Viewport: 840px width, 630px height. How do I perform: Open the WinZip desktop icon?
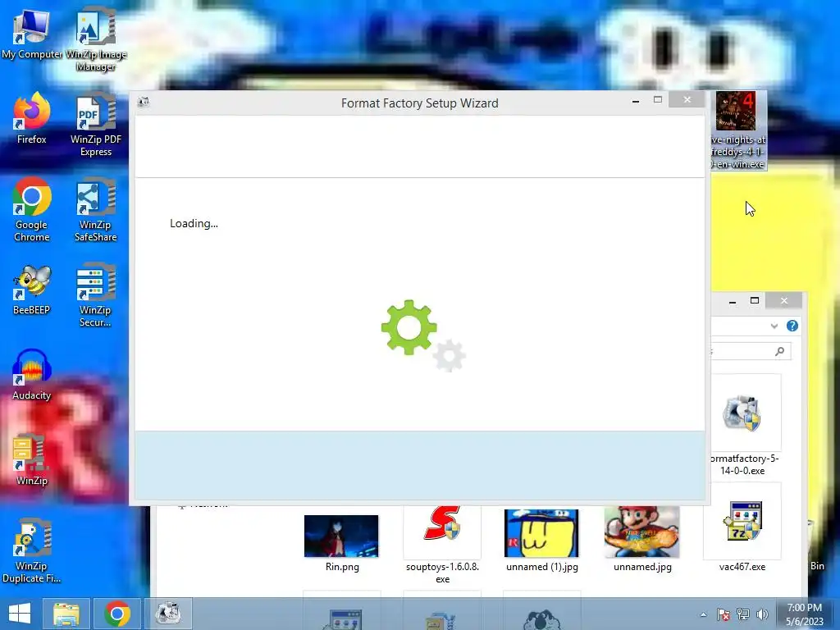pos(32,459)
